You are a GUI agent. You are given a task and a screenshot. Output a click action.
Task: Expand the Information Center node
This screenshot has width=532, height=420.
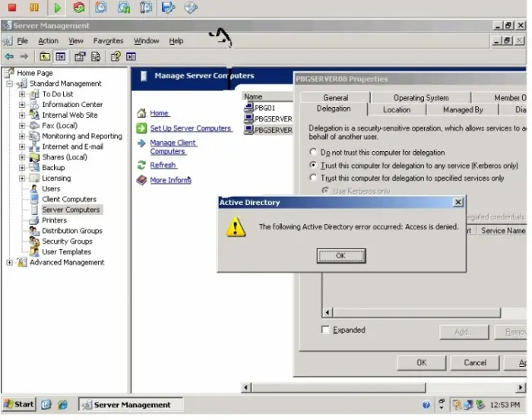22,104
